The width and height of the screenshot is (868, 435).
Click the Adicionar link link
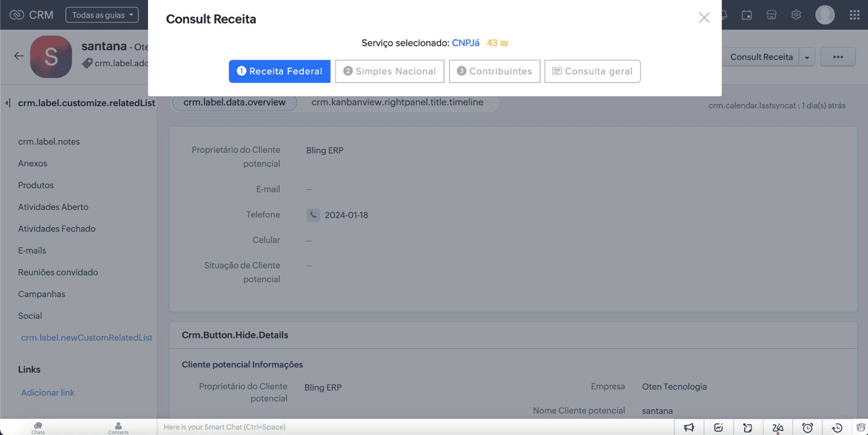pos(48,393)
